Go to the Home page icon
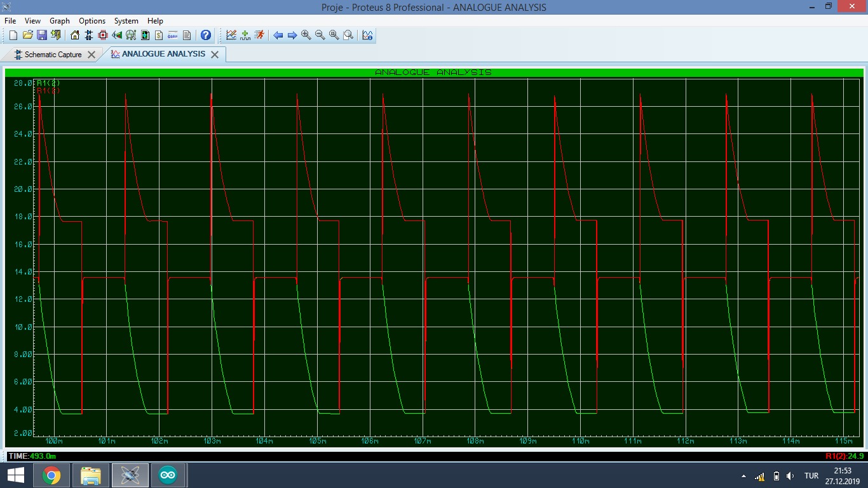This screenshot has width=868, height=488. (75, 36)
